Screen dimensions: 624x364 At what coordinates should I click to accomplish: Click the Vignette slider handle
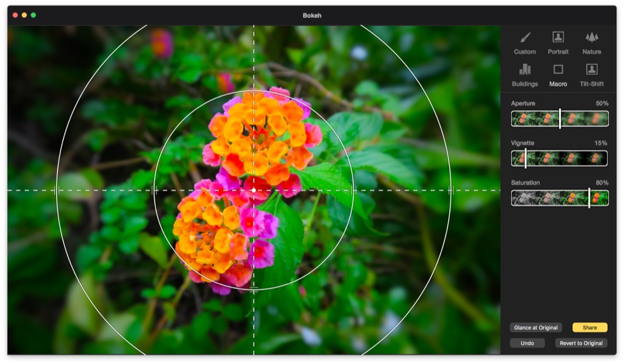[x=525, y=158]
